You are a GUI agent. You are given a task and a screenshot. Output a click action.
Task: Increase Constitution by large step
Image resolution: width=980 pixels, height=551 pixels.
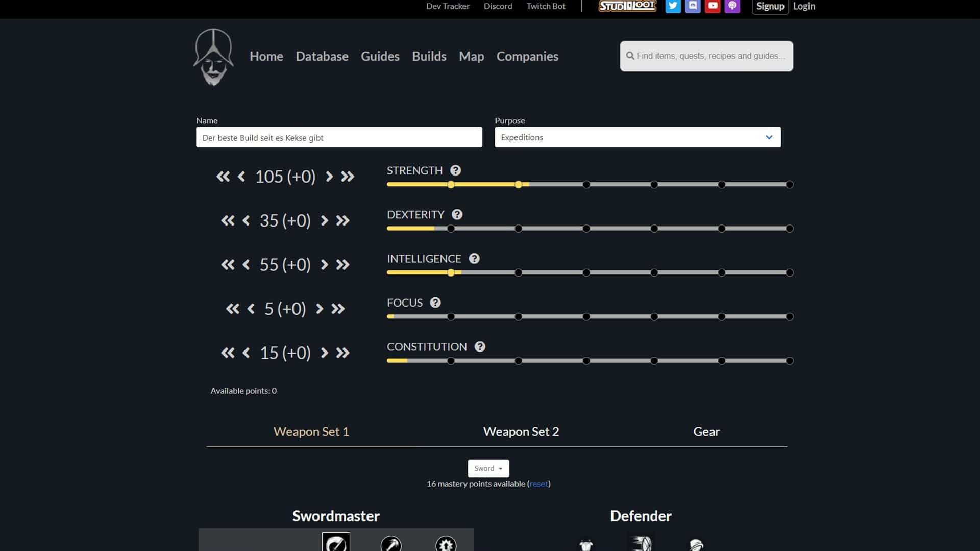click(342, 353)
